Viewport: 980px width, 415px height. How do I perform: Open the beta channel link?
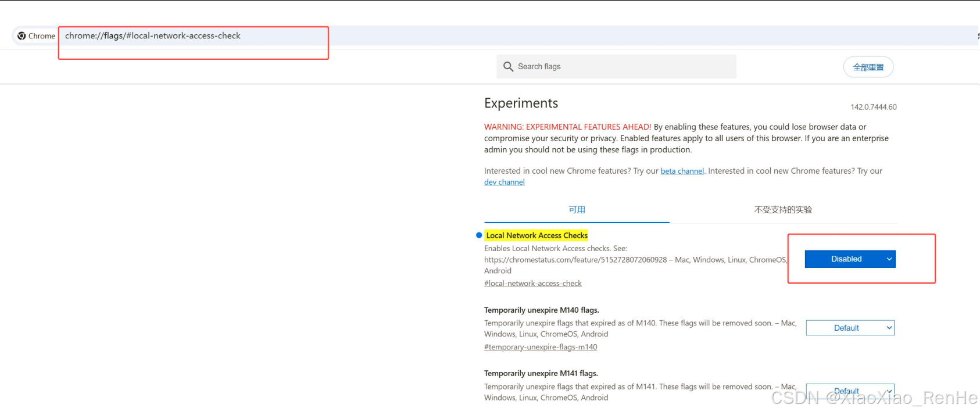[682, 171]
